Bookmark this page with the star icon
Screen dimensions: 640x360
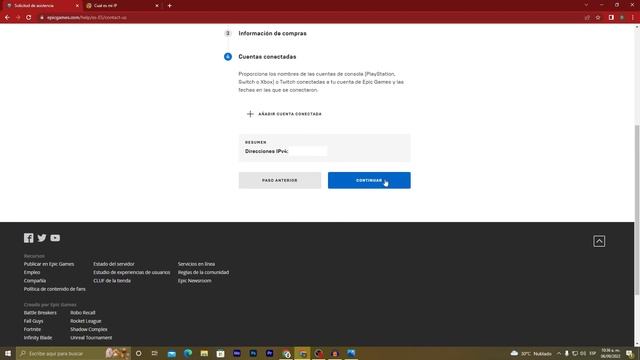tap(598, 18)
